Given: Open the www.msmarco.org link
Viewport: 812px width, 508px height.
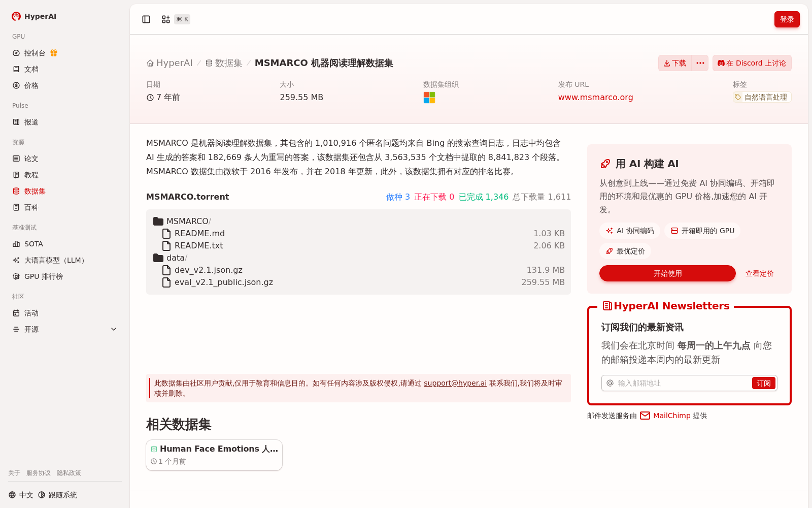Looking at the screenshot, I should tap(595, 98).
